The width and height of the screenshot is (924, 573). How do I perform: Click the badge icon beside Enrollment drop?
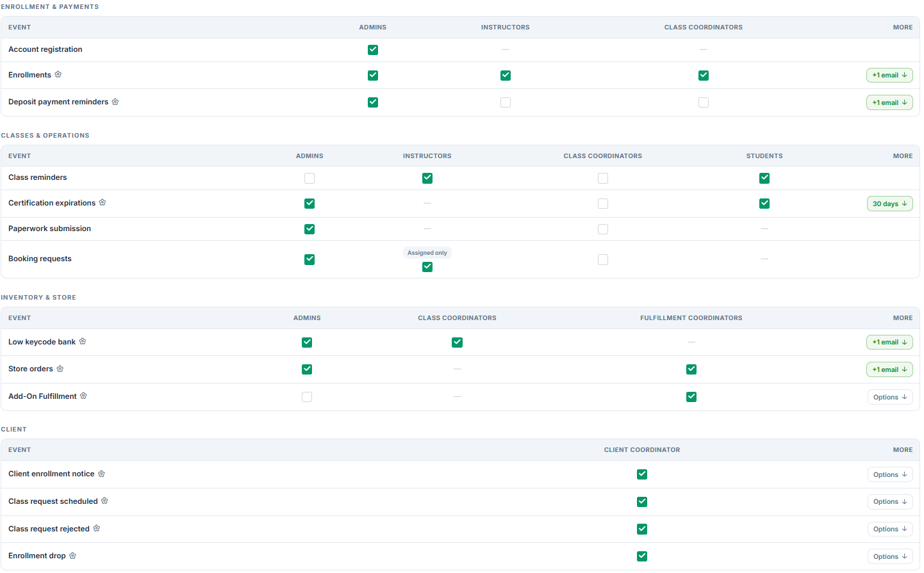72,556
